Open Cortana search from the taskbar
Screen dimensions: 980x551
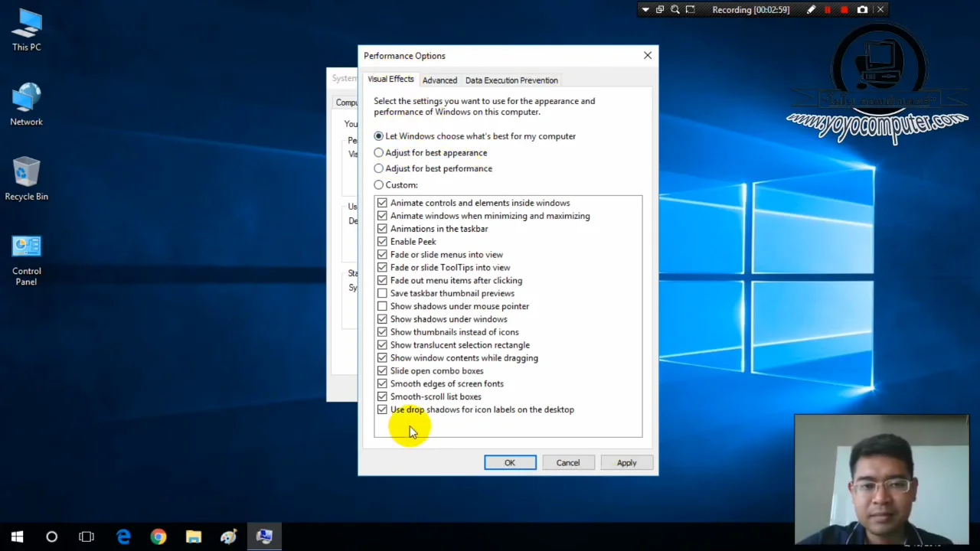click(51, 536)
